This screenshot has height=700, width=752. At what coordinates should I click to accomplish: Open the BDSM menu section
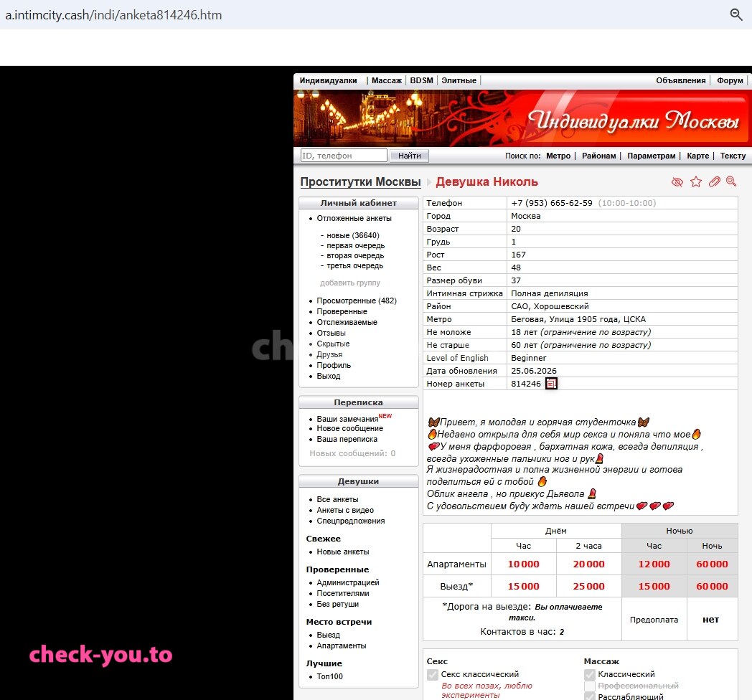click(421, 80)
